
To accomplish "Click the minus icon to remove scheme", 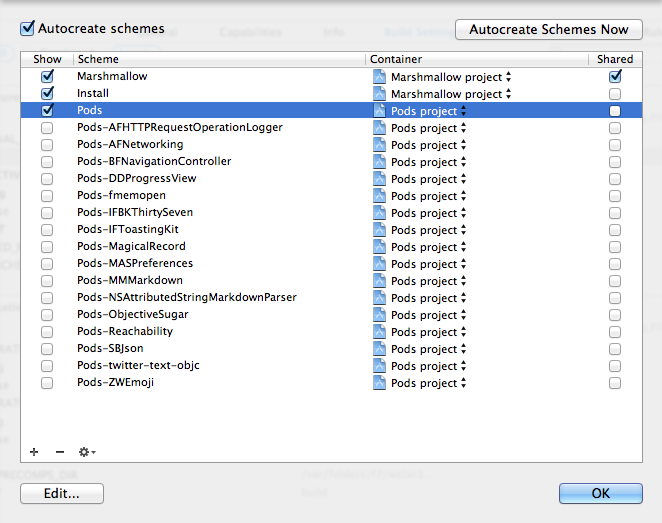I will (60, 452).
